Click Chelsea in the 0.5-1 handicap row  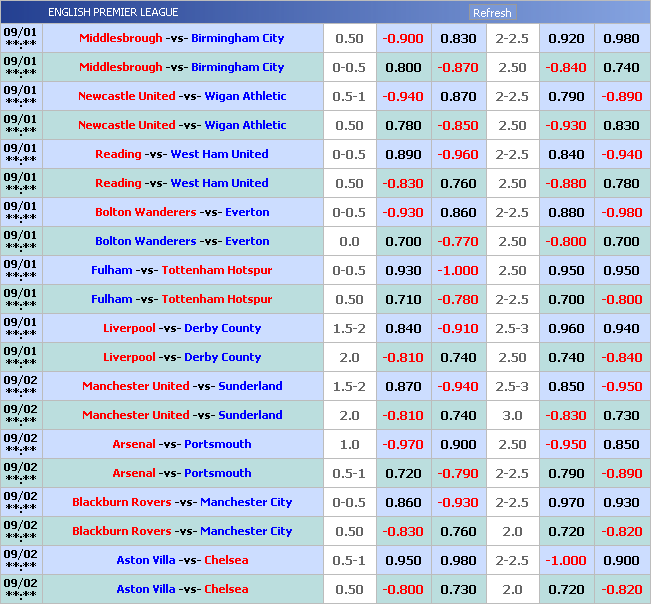point(226,561)
